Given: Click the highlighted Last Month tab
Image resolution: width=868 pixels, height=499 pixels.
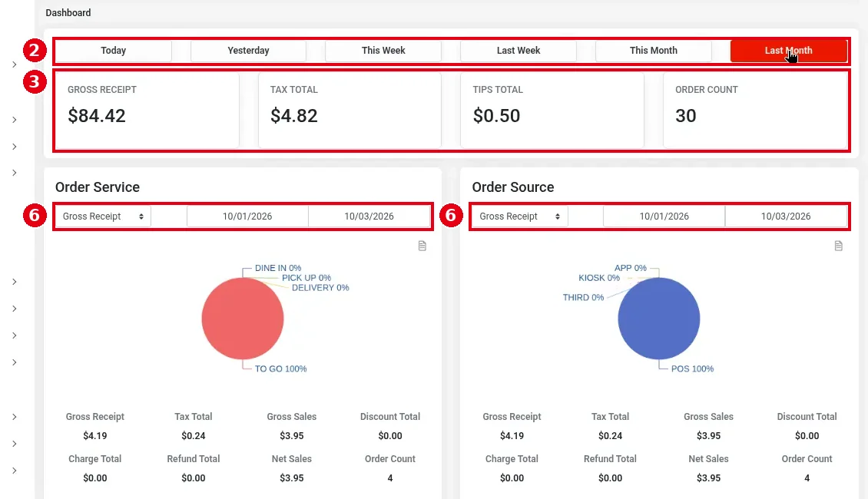Looking at the screenshot, I should (789, 51).
